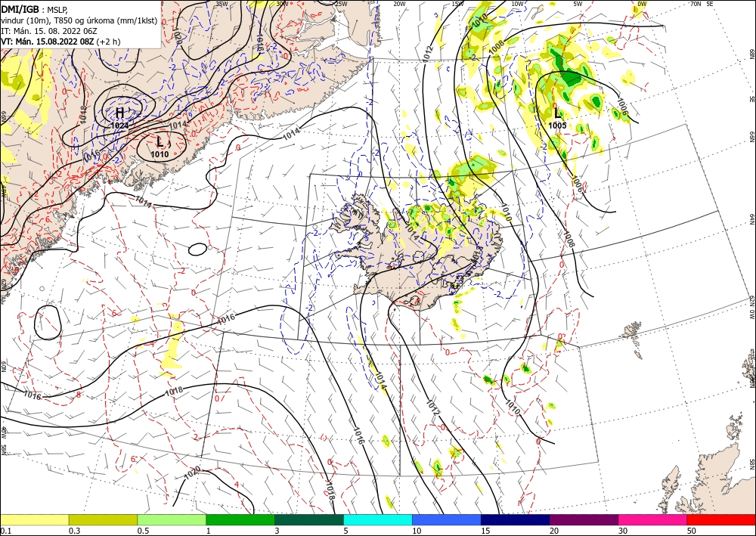Select the dark green 3 mm legend swatch
The height and width of the screenshot is (536, 756).
click(309, 519)
